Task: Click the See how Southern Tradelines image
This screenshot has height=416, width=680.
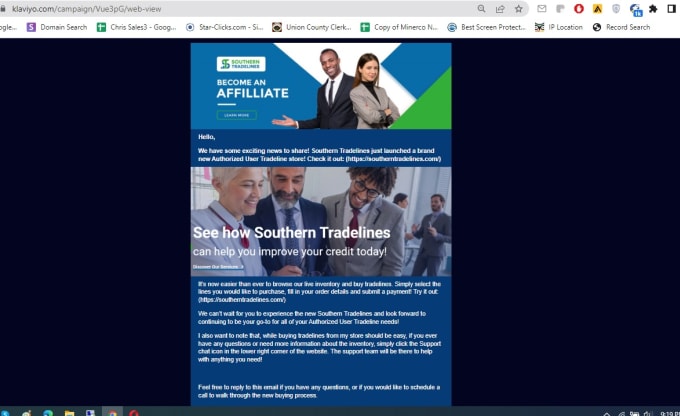Action: point(321,222)
